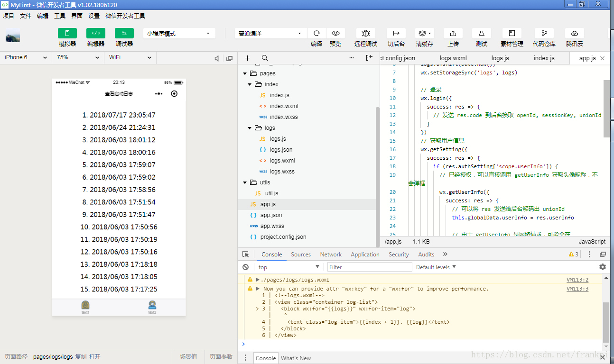Collapse the file tree panel icon
Image resolution: width=614 pixels, height=364 pixels.
(369, 58)
